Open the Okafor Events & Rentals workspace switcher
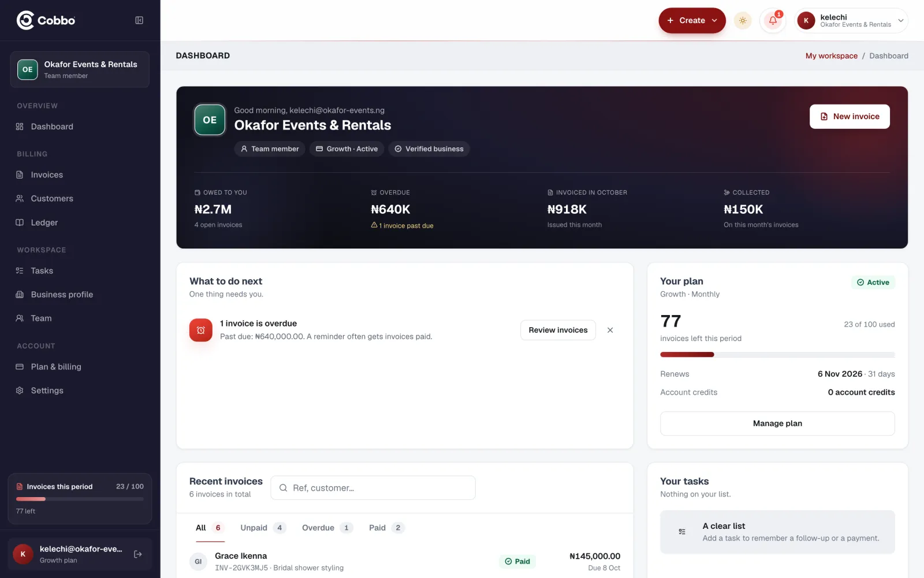 click(80, 69)
